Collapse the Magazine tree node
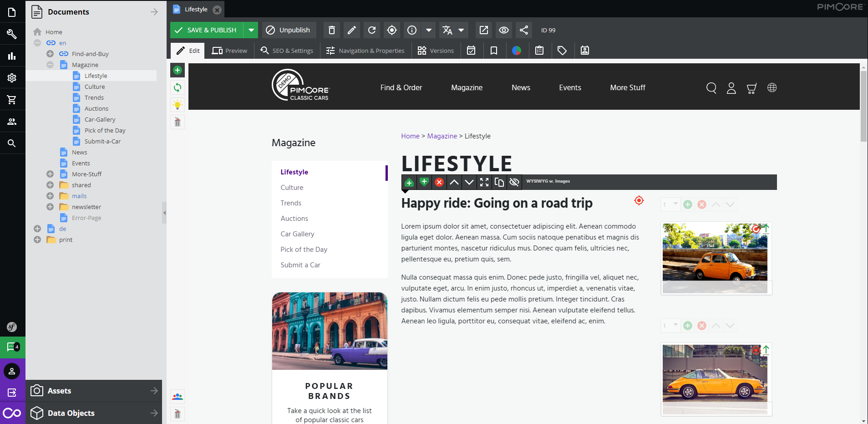The image size is (868, 424). pos(50,65)
